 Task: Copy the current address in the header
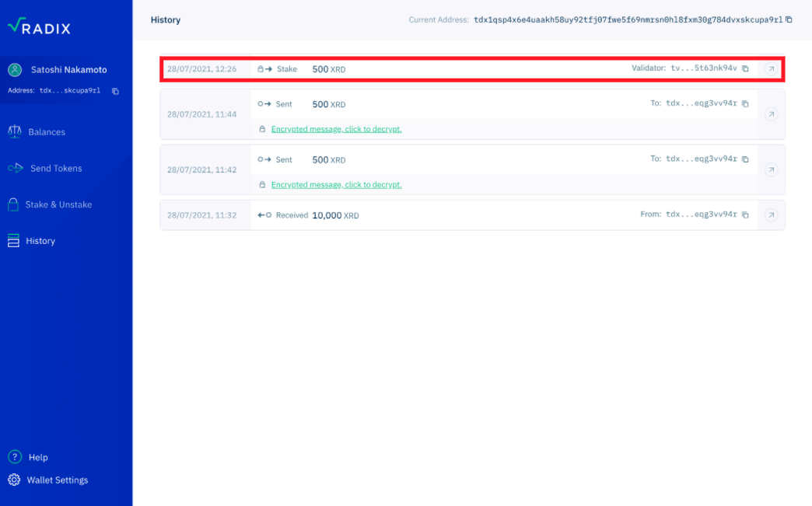click(789, 19)
